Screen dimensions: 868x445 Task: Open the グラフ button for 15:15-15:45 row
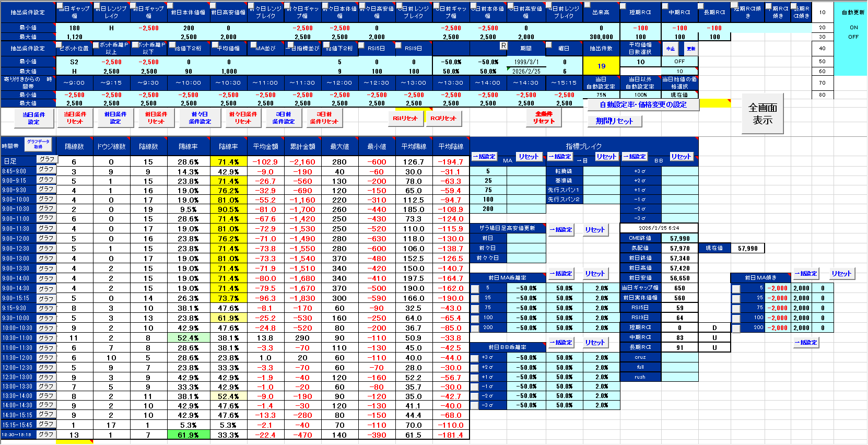(46, 424)
